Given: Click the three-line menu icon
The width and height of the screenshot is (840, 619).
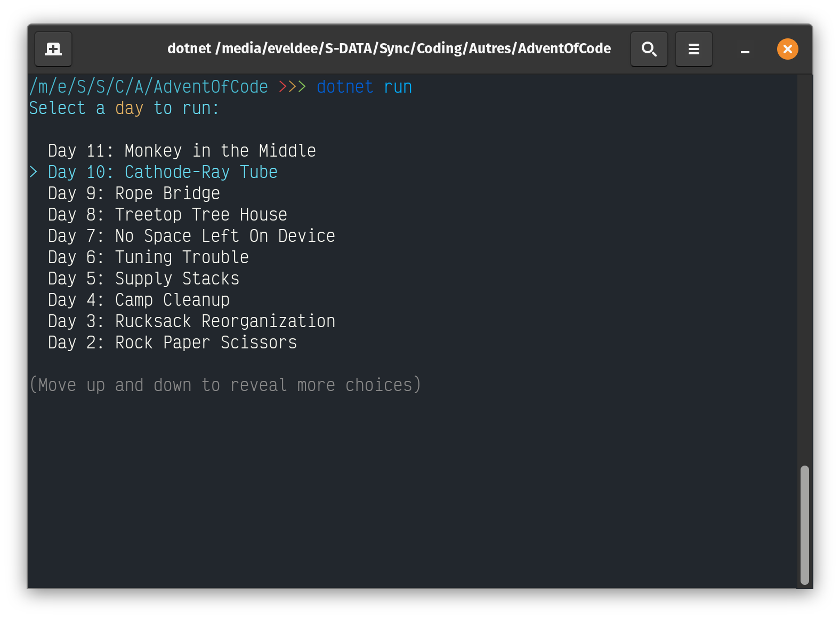Looking at the screenshot, I should [x=693, y=48].
